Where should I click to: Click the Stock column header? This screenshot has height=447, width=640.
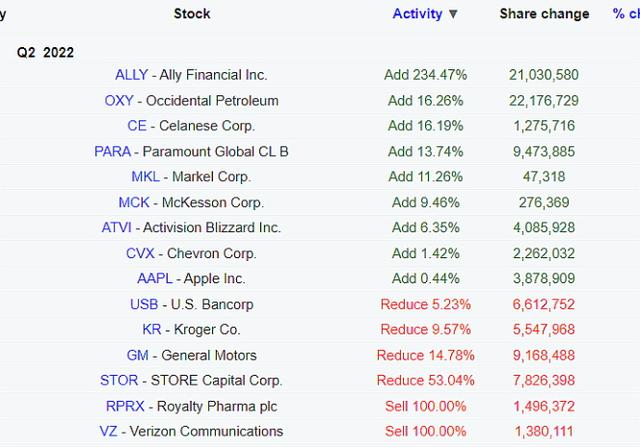192,14
